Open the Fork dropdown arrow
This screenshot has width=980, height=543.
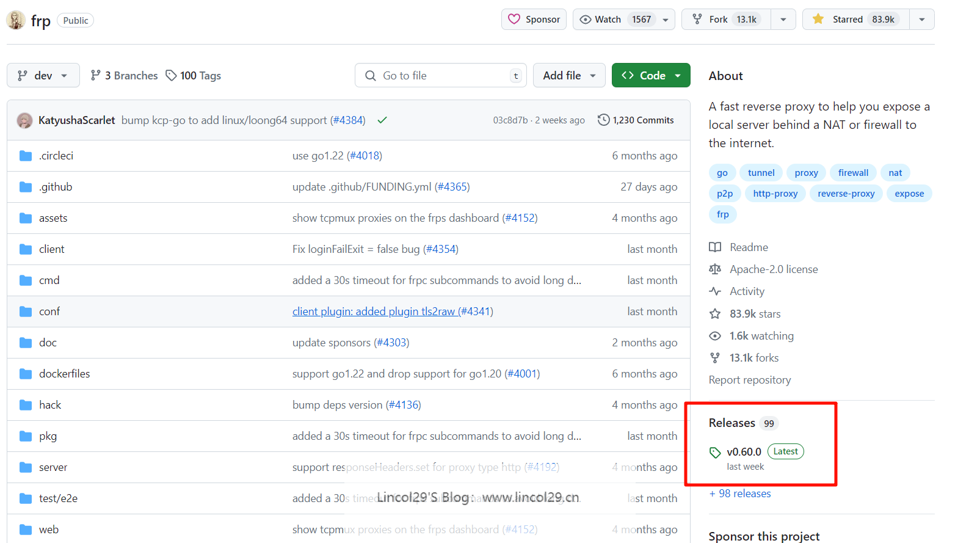point(783,20)
